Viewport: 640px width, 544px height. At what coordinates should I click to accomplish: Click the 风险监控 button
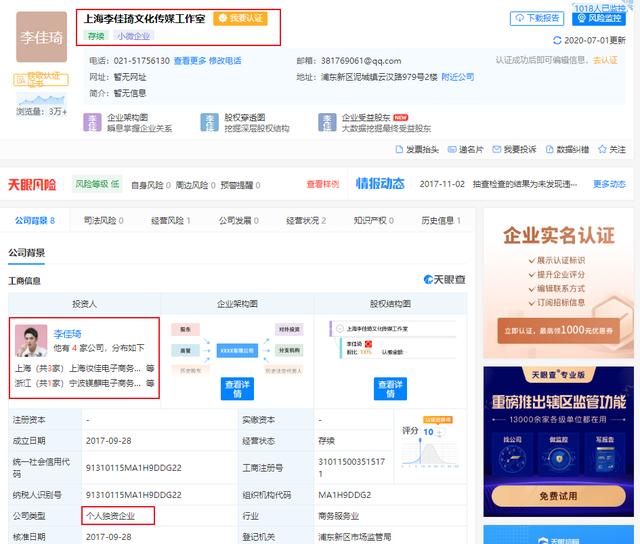(x=599, y=18)
